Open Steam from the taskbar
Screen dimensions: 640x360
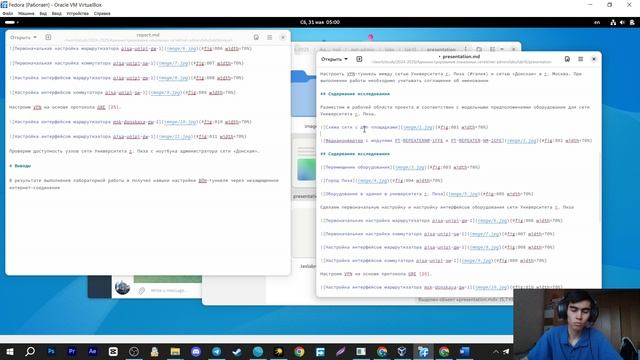[x=237, y=351]
